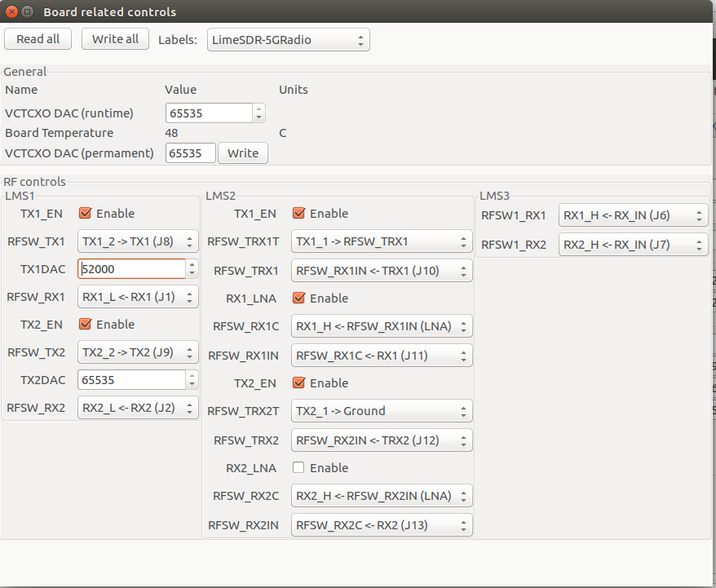
Task: Expand LMS3 RFSW1_RX1 dropdown
Action: tap(633, 215)
